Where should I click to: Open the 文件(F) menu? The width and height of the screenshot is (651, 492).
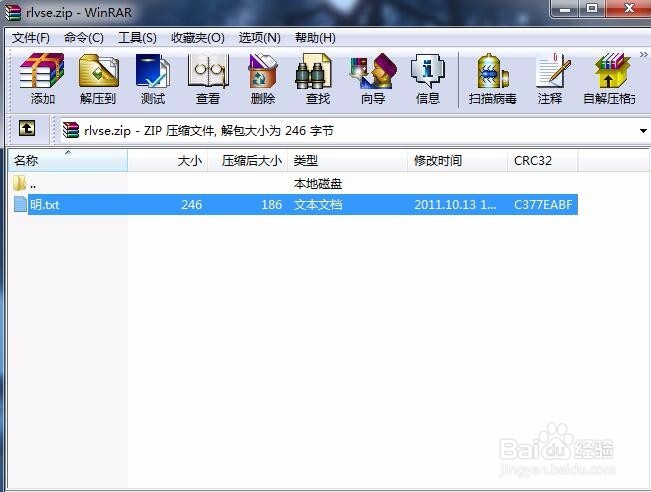coord(31,38)
